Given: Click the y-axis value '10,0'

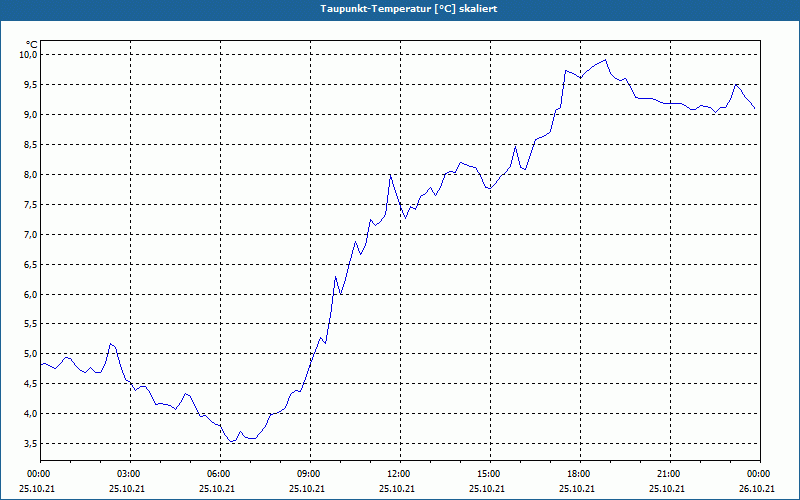Looking at the screenshot, I should click(x=29, y=55).
